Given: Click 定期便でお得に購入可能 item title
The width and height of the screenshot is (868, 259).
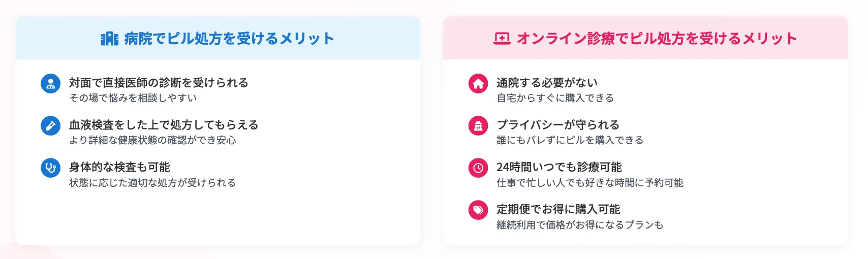Looking at the screenshot, I should click(x=558, y=209).
